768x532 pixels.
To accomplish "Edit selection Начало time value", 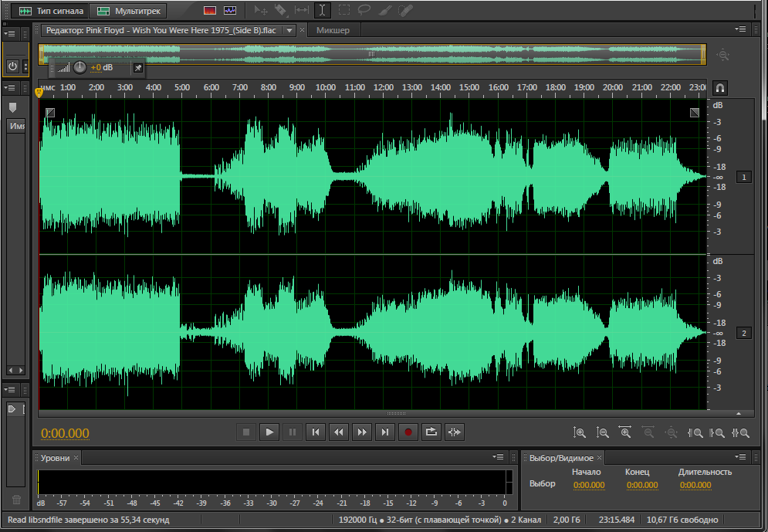I will 589,486.
